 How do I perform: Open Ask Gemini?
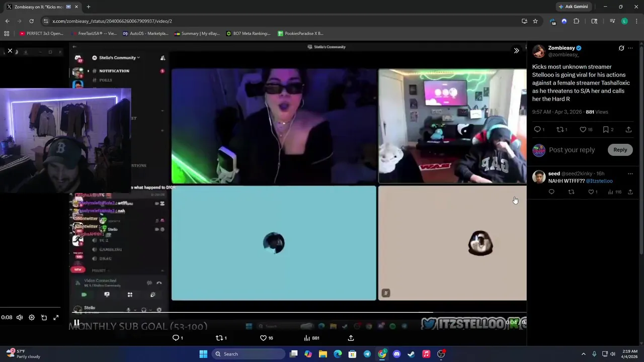(573, 7)
